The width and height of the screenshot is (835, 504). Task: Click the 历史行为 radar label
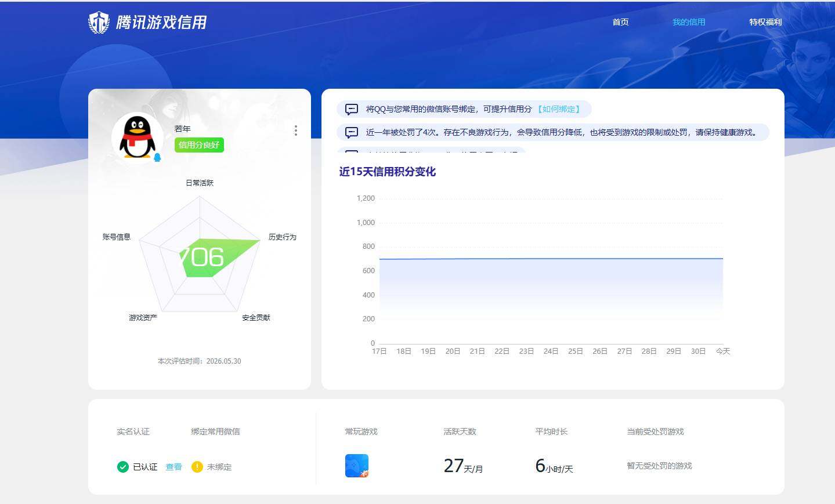[x=282, y=237]
